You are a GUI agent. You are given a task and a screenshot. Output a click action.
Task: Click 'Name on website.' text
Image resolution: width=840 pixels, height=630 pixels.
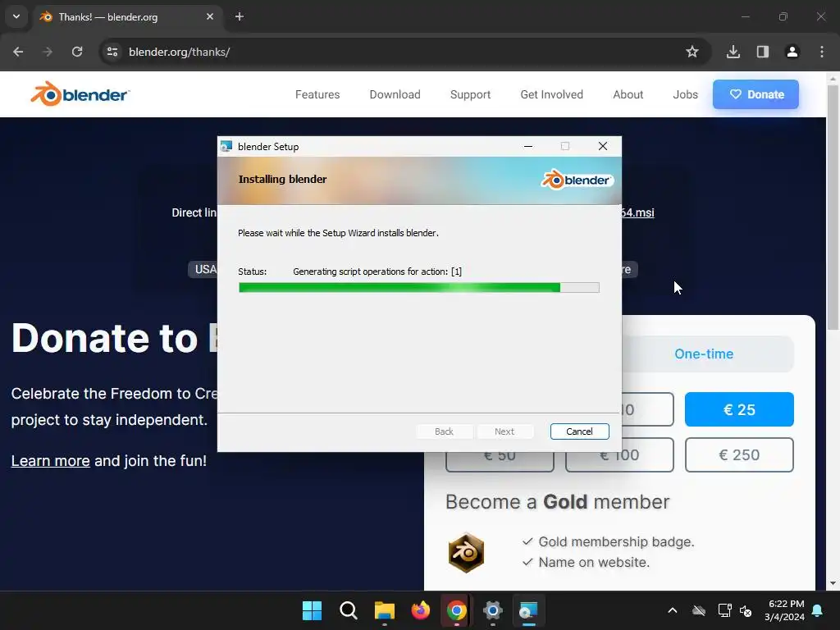click(594, 562)
